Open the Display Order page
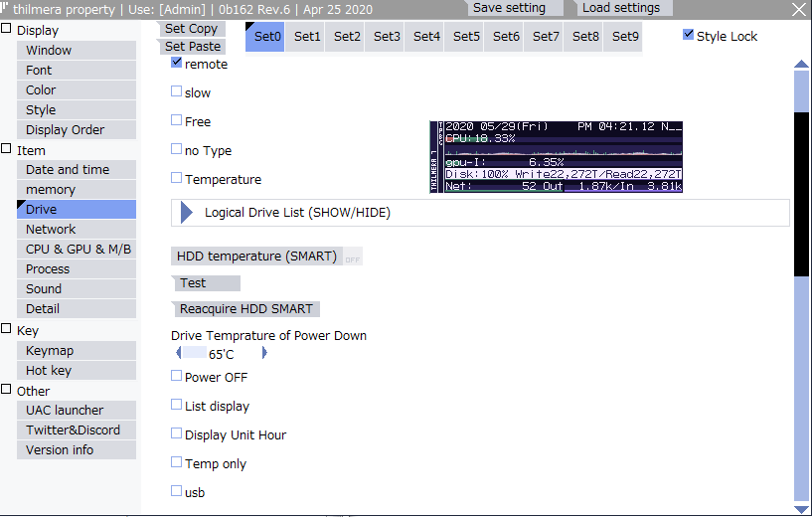Viewport: 812px width, 517px height. pos(77,129)
